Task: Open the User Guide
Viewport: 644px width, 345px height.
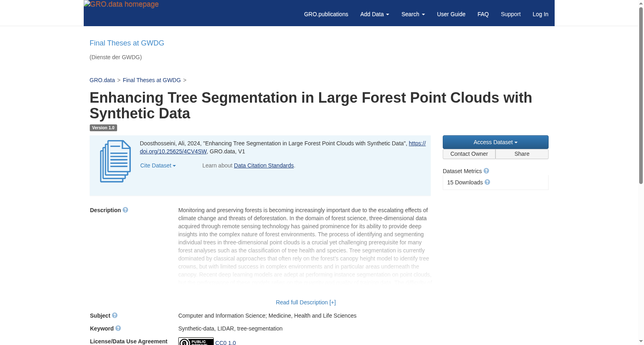Action: [451, 14]
